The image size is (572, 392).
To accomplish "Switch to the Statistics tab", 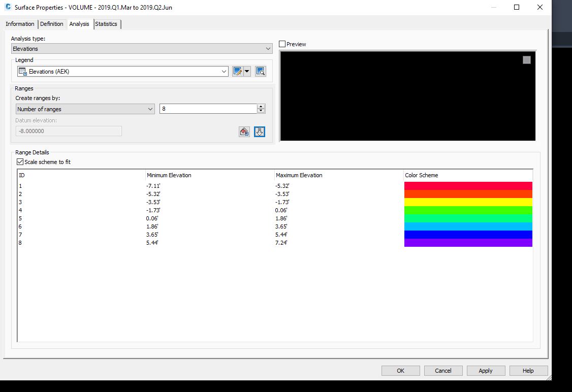I will coord(107,24).
